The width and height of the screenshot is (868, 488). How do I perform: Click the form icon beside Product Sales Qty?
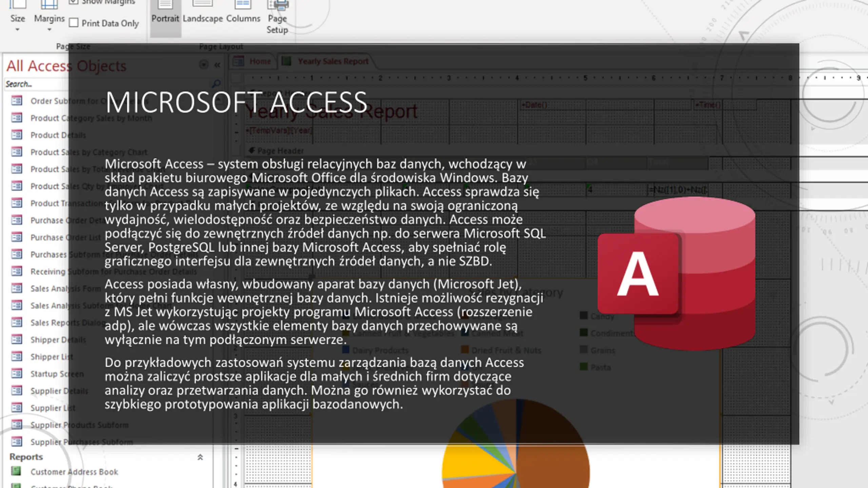tap(17, 186)
